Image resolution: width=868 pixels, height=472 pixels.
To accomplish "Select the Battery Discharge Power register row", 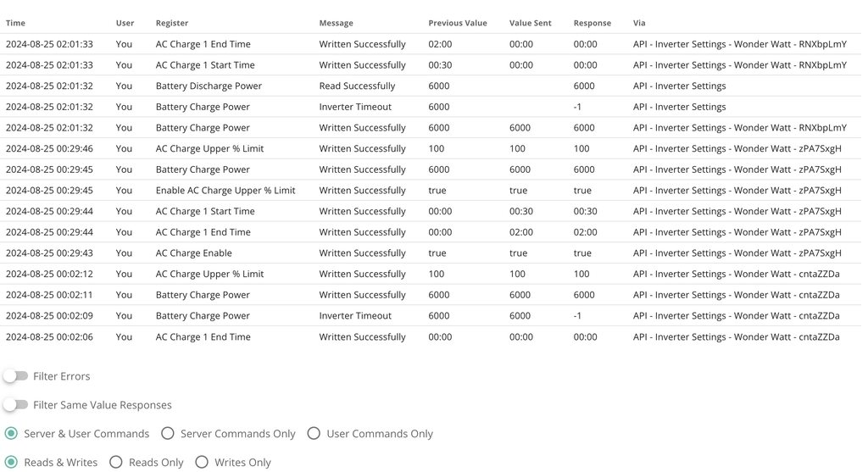I will (x=209, y=86).
